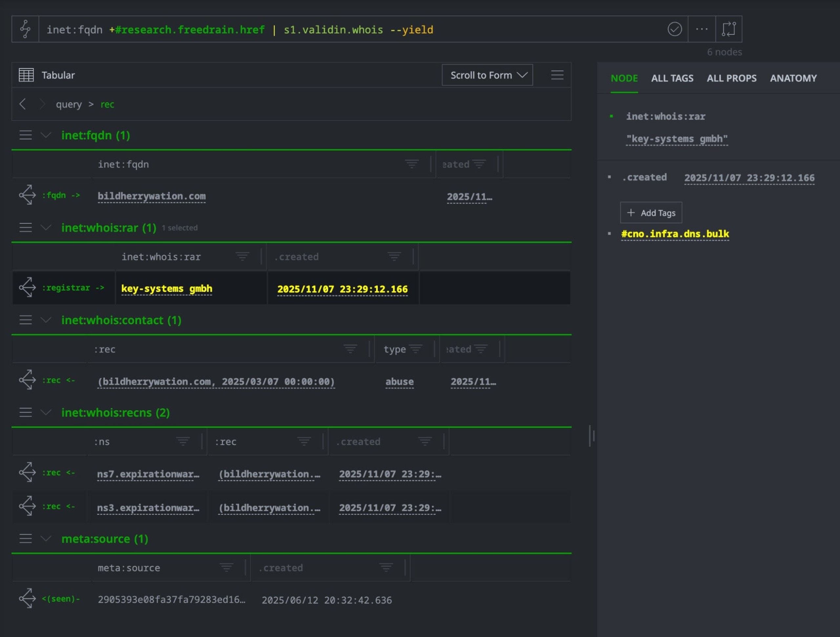Open meta:source section hamburger menu

click(x=26, y=539)
